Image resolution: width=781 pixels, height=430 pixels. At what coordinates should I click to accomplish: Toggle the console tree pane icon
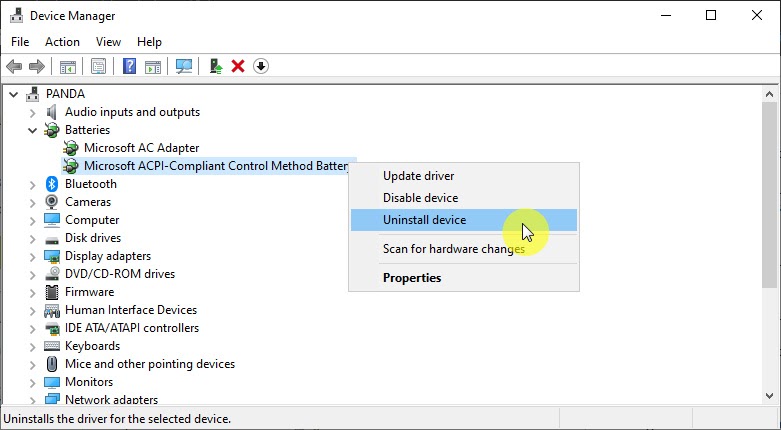coord(68,66)
